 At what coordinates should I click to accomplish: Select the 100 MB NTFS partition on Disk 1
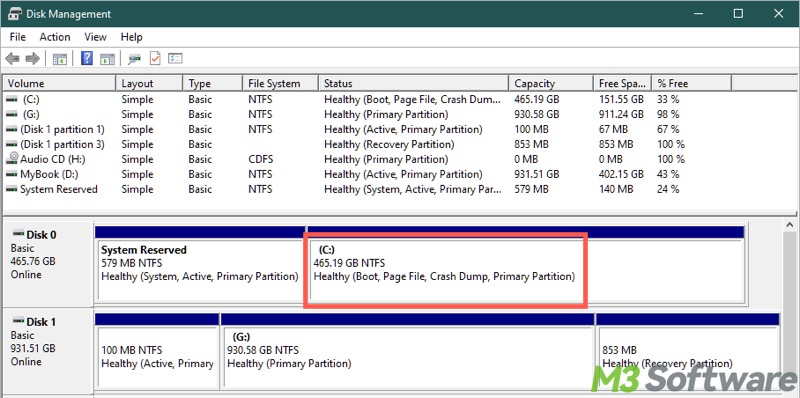coord(157,351)
